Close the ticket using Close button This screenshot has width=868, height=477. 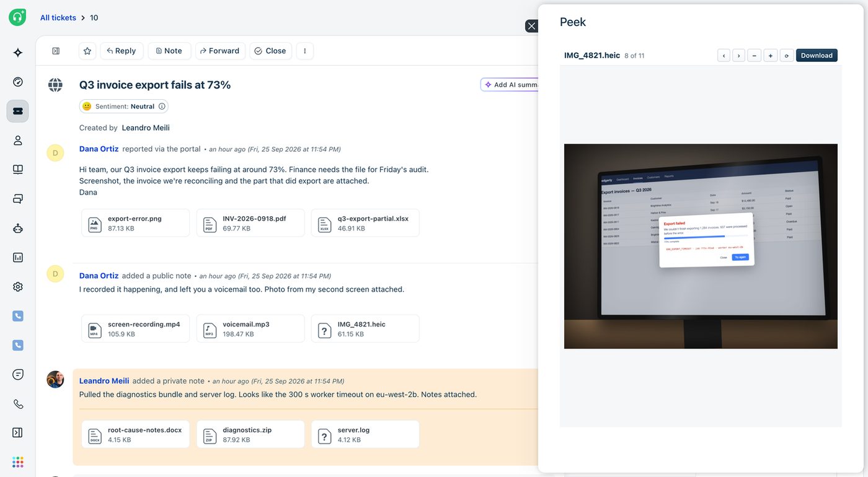(270, 51)
